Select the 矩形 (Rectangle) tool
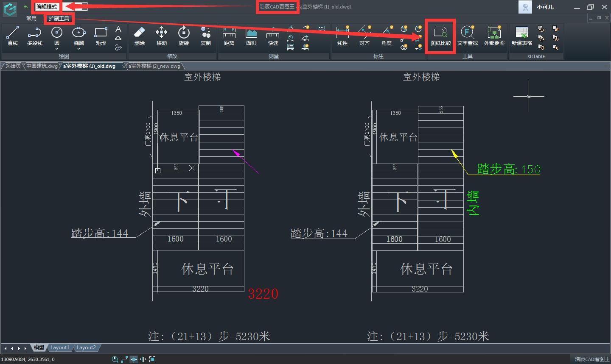The image size is (611, 364). 101,36
